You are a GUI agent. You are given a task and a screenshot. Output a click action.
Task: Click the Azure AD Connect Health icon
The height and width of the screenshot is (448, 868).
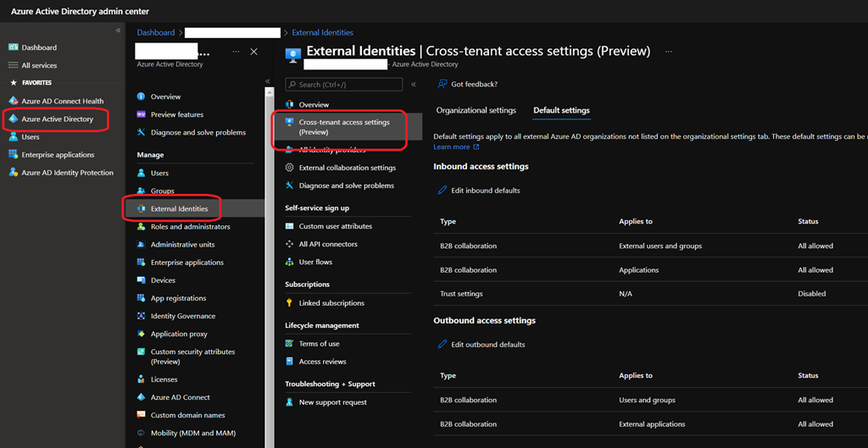pyautogui.click(x=13, y=101)
